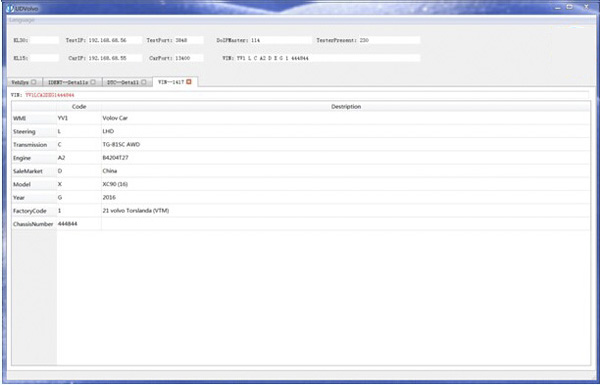Click the 444844 chassis number cell

tap(79, 224)
